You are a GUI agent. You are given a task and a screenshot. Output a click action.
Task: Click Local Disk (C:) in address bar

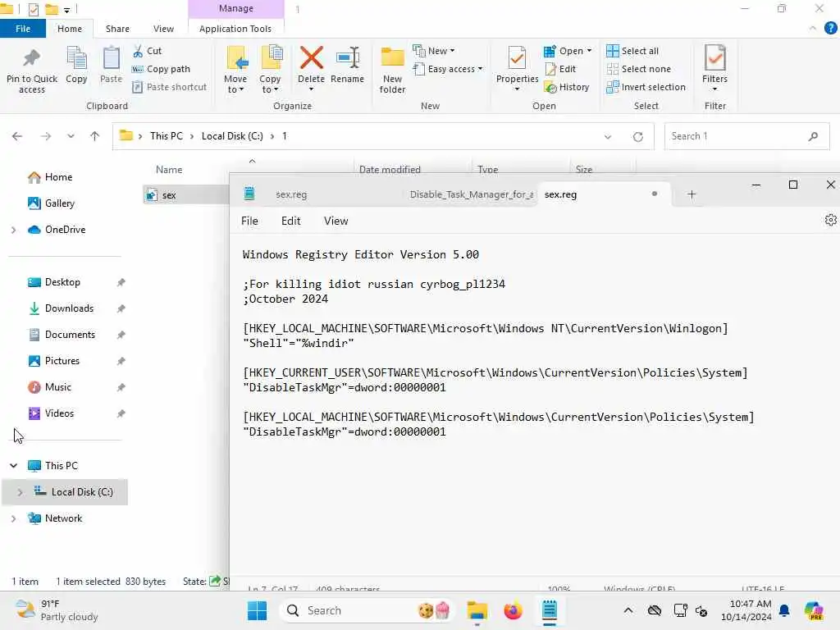tap(232, 136)
